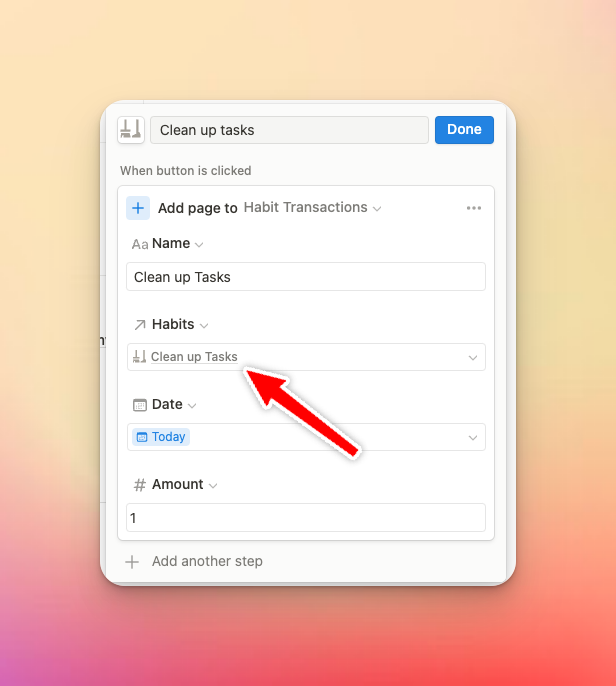The height and width of the screenshot is (686, 616).
Task: Open the Name property chevron
Action: [x=199, y=245]
